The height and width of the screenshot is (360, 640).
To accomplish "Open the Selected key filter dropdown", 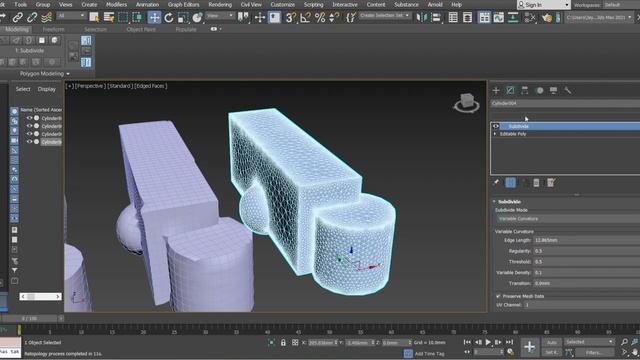I will 589,342.
